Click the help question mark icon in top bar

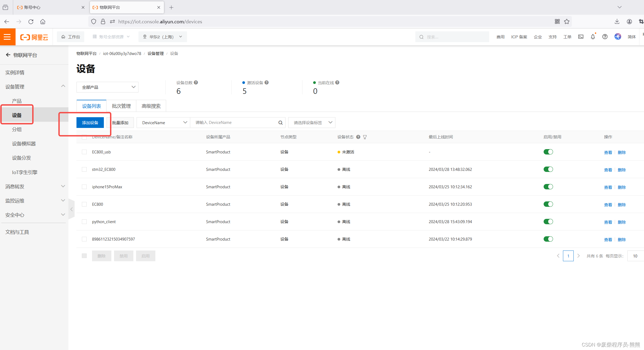pos(605,37)
